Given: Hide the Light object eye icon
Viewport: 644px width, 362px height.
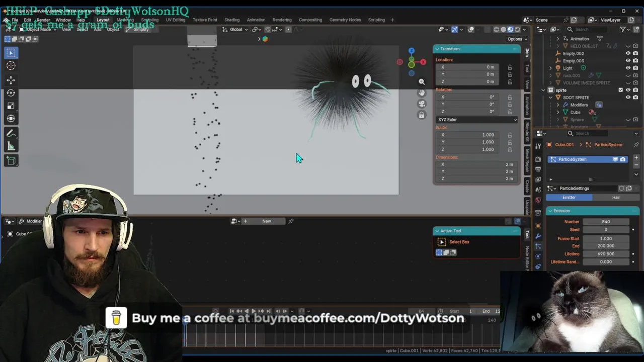Looking at the screenshot, I should (x=628, y=68).
